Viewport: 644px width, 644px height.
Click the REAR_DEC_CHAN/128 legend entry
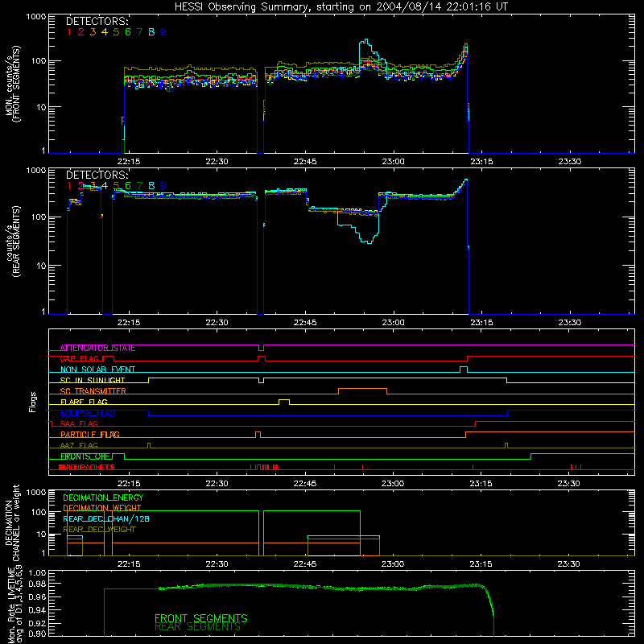click(x=106, y=518)
